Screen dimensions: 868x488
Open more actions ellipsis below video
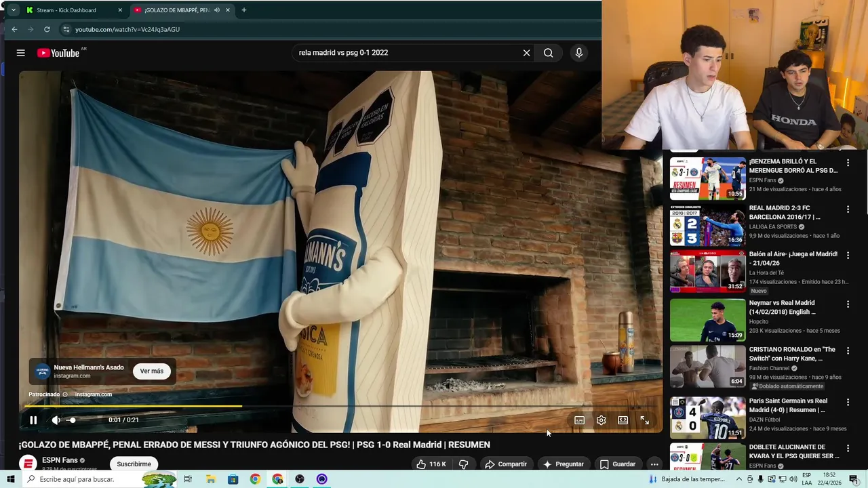click(x=654, y=464)
